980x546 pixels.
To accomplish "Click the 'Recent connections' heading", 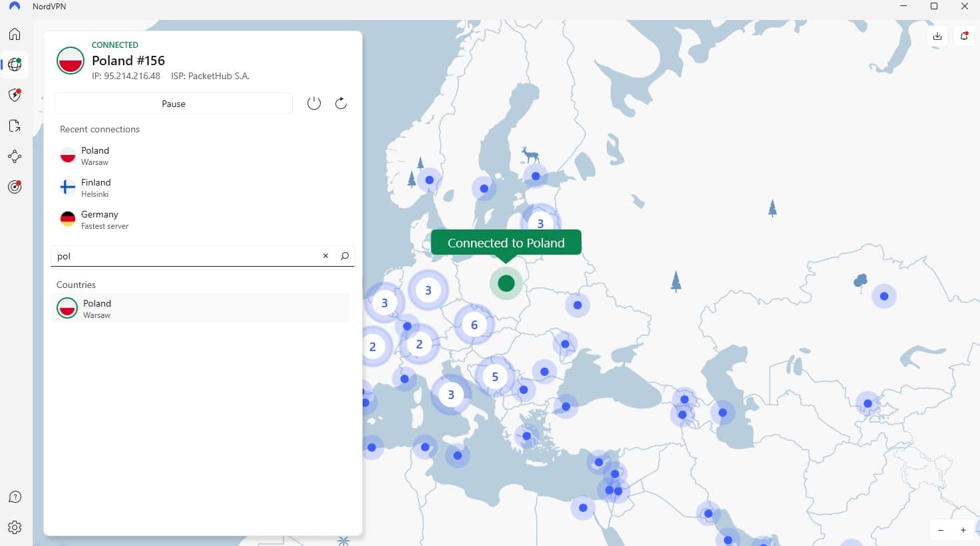I will 100,129.
